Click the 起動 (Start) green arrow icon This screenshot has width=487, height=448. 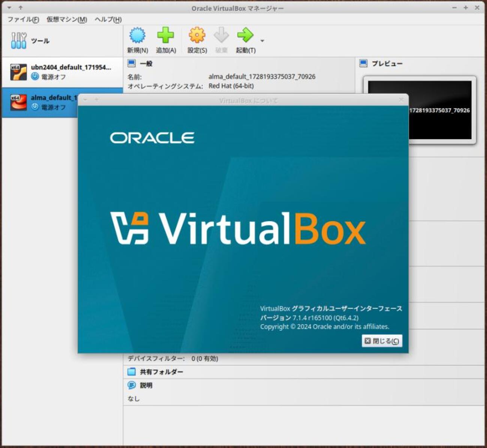245,36
